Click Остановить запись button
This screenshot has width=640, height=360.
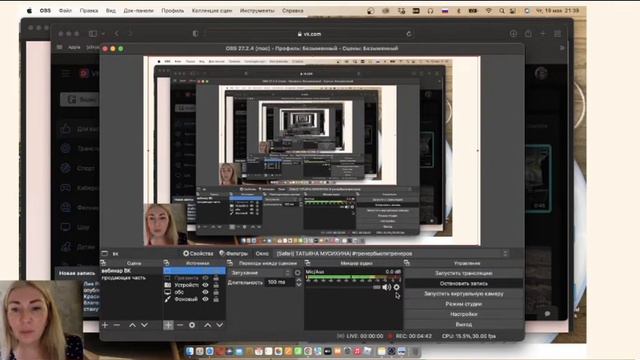click(x=464, y=283)
